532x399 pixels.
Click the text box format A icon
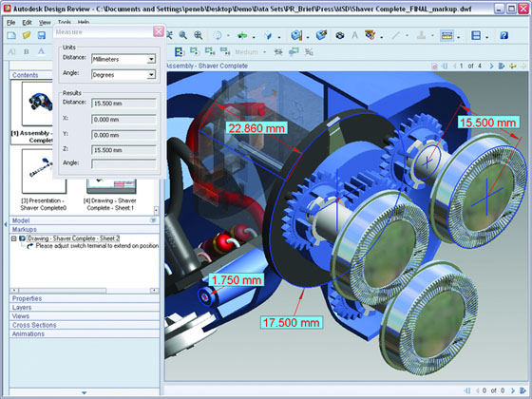[11, 52]
